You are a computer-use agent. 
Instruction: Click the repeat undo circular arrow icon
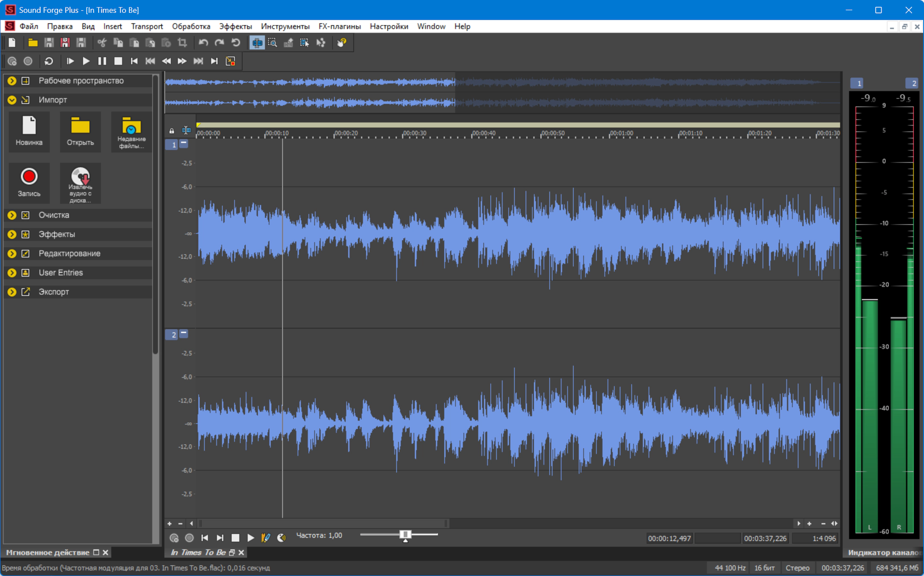point(236,43)
